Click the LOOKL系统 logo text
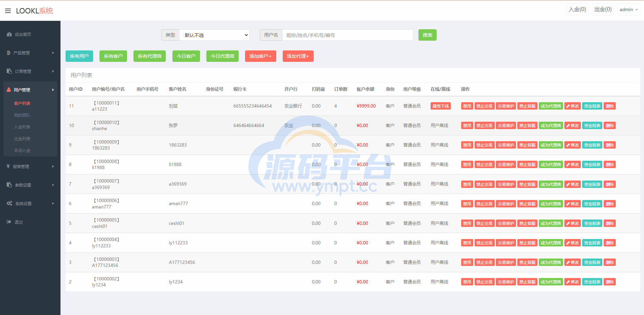This screenshot has height=315, width=644. [x=35, y=11]
